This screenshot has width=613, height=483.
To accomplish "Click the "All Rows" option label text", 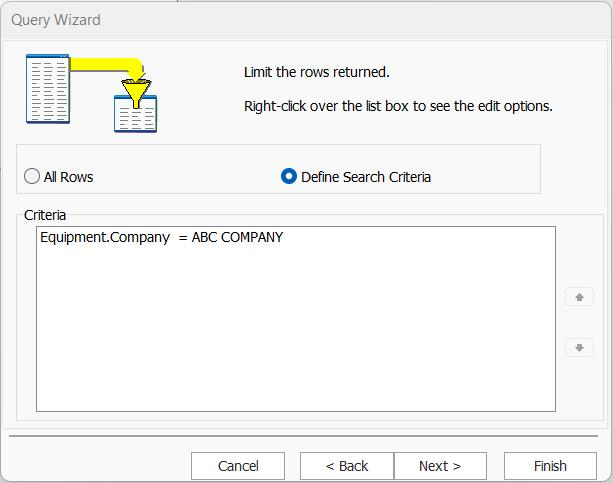I will [x=68, y=177].
